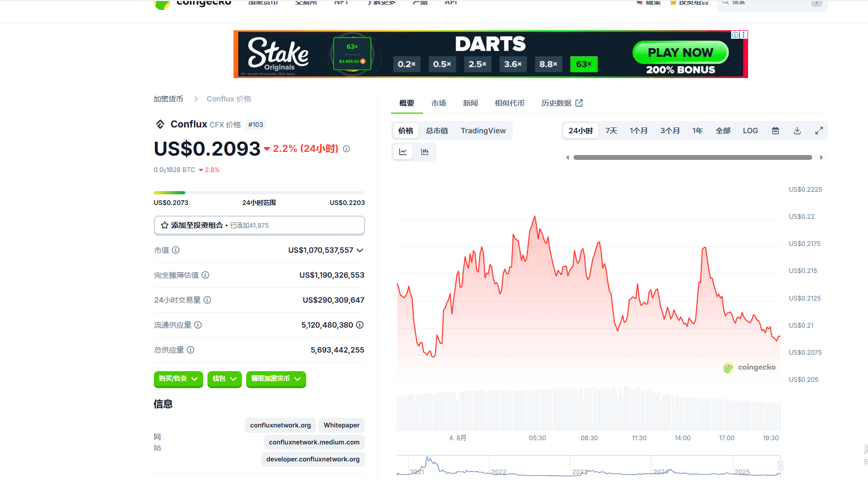Open confluxnetwork.org website link
Image resolution: width=868 pixels, height=480 pixels.
coord(281,425)
